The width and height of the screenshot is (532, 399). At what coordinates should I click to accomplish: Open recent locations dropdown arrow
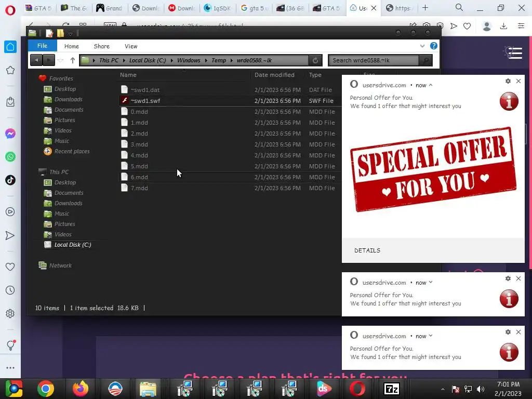pos(60,60)
